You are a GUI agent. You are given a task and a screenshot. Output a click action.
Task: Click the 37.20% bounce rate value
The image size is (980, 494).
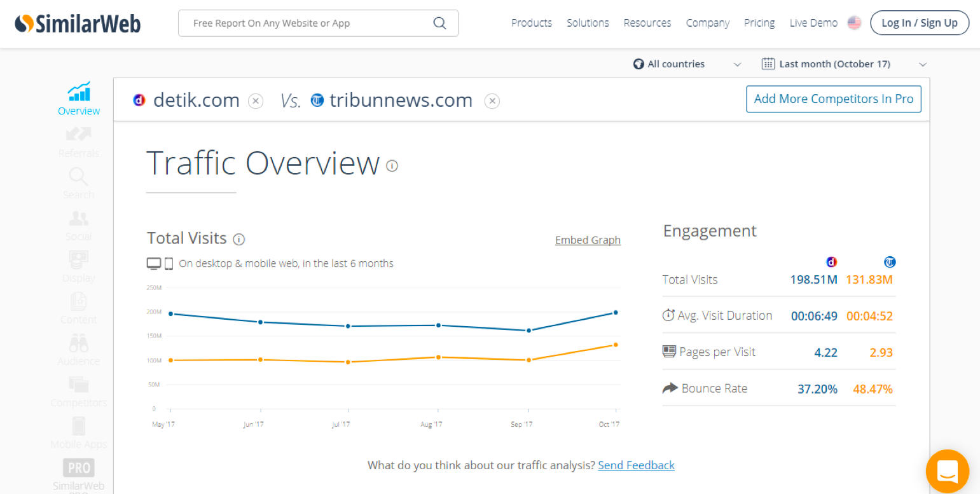818,389
